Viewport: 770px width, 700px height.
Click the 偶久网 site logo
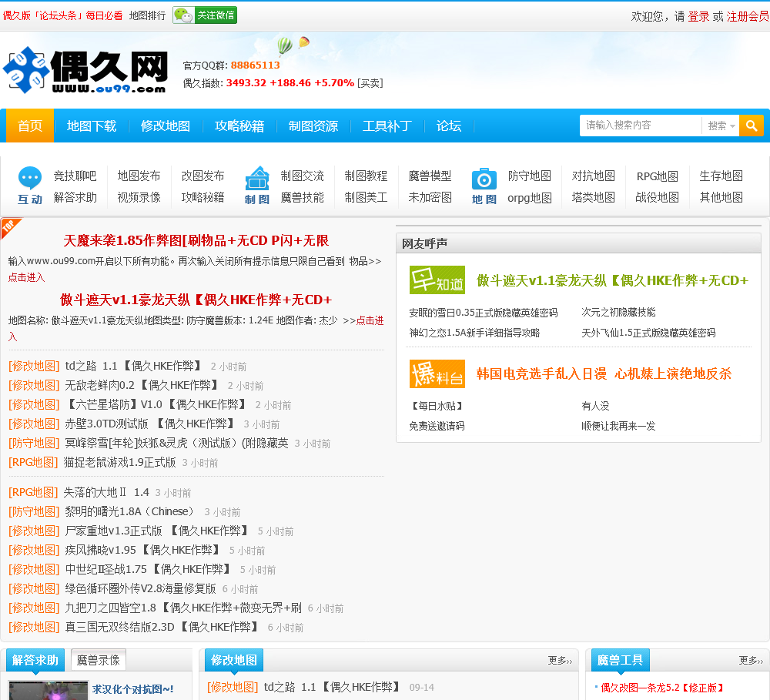click(85, 70)
